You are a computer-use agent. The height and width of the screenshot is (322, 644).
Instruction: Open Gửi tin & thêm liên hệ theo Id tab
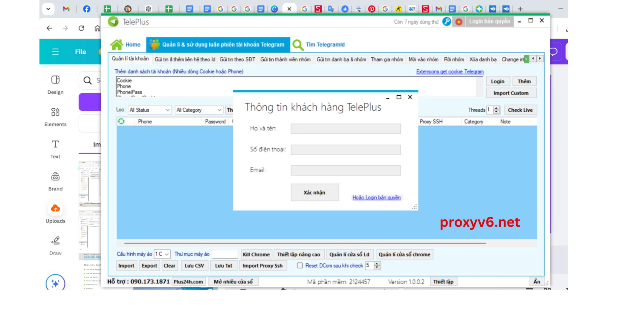[185, 59]
